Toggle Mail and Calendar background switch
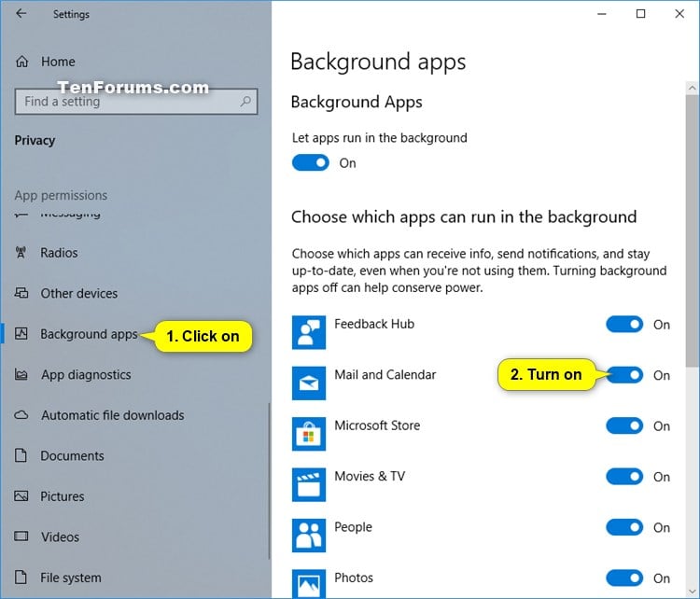This screenshot has width=700, height=599. [624, 375]
